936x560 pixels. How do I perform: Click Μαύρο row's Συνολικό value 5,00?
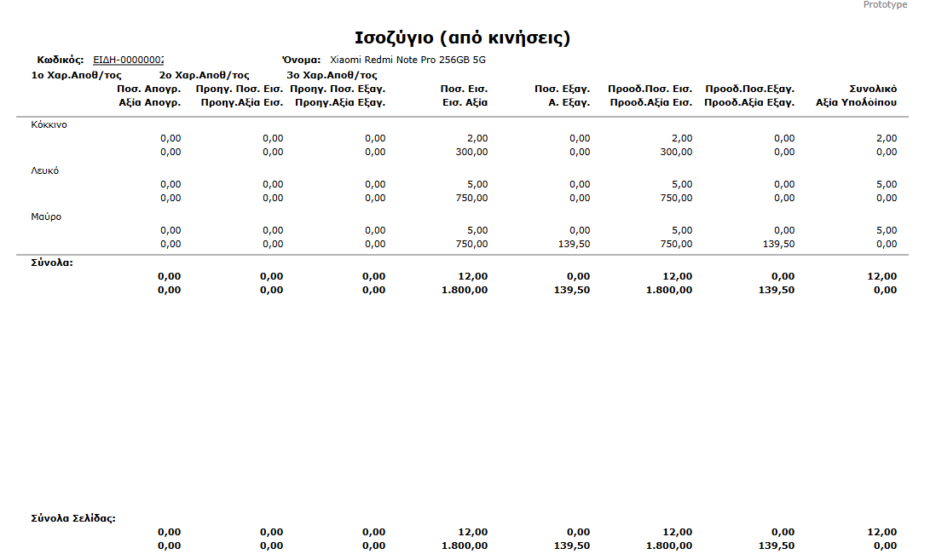(887, 230)
